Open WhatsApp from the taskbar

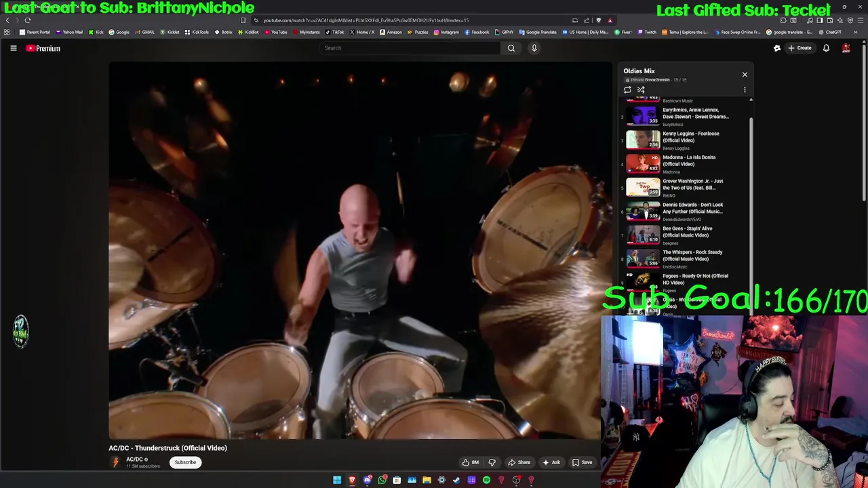382,480
